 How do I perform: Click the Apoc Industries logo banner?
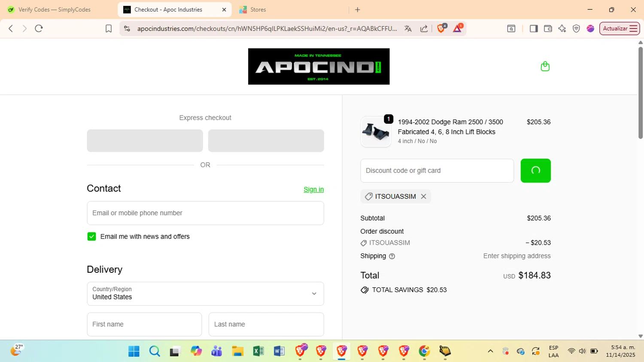point(319,66)
